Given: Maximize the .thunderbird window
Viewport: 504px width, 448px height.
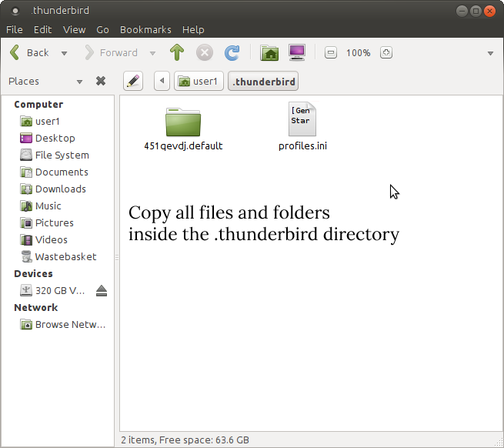Looking at the screenshot, I should tap(476, 12).
